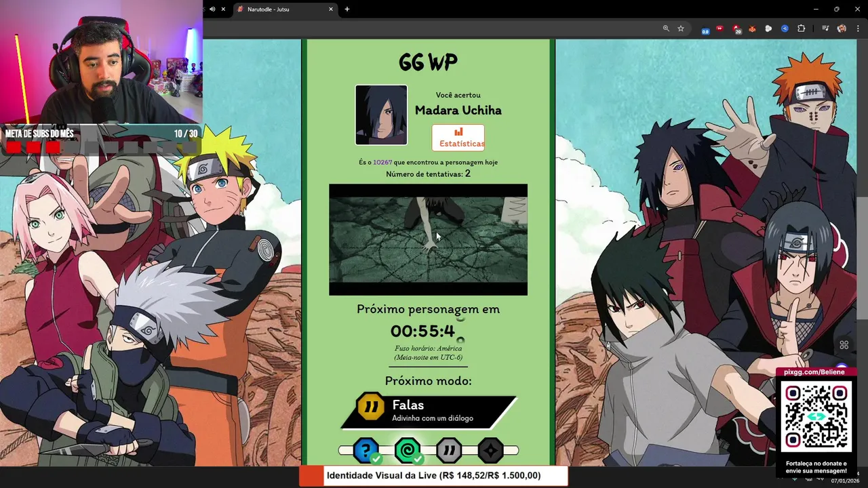Image resolution: width=868 pixels, height=488 pixels.
Task: Close the Narutodle - Jutsu tab
Action: tap(331, 9)
